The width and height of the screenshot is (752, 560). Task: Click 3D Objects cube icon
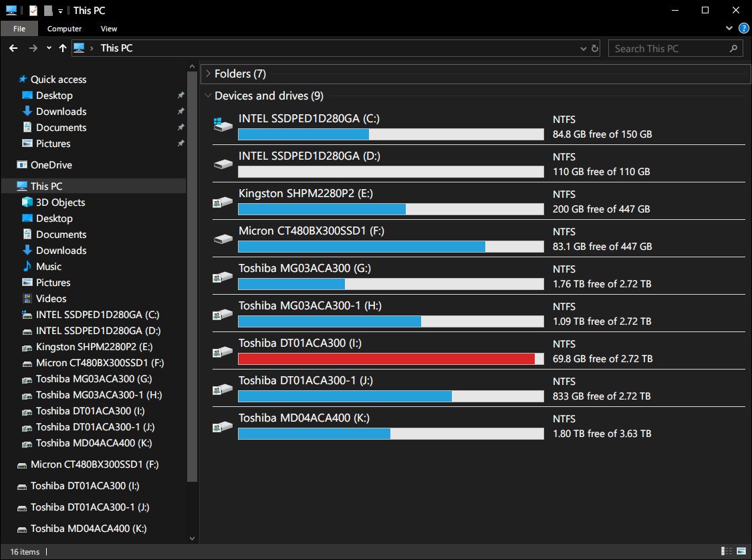(x=27, y=202)
